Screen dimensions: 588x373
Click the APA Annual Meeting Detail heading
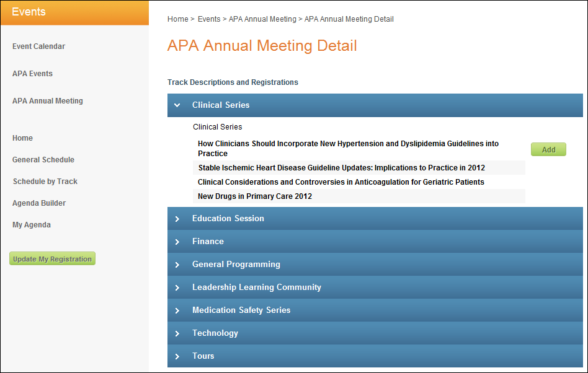coord(262,46)
